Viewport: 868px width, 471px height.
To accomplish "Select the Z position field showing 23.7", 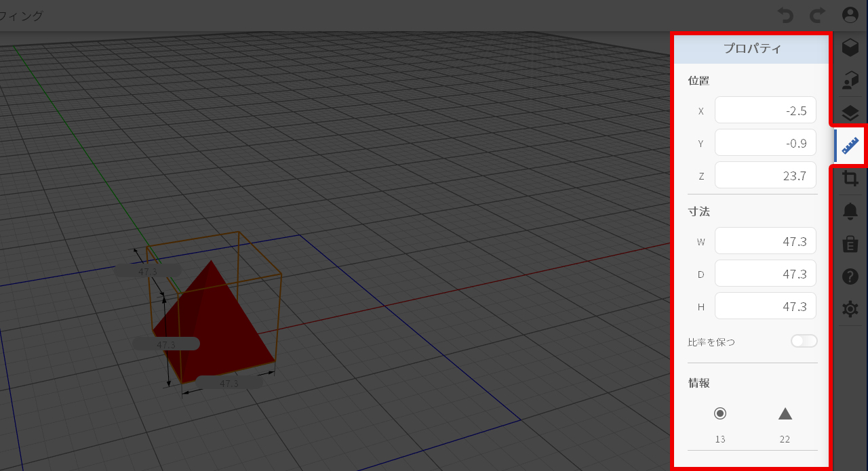I will [x=765, y=176].
